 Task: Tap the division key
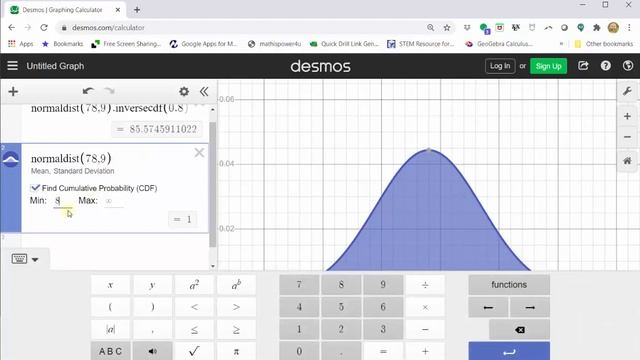425,284
